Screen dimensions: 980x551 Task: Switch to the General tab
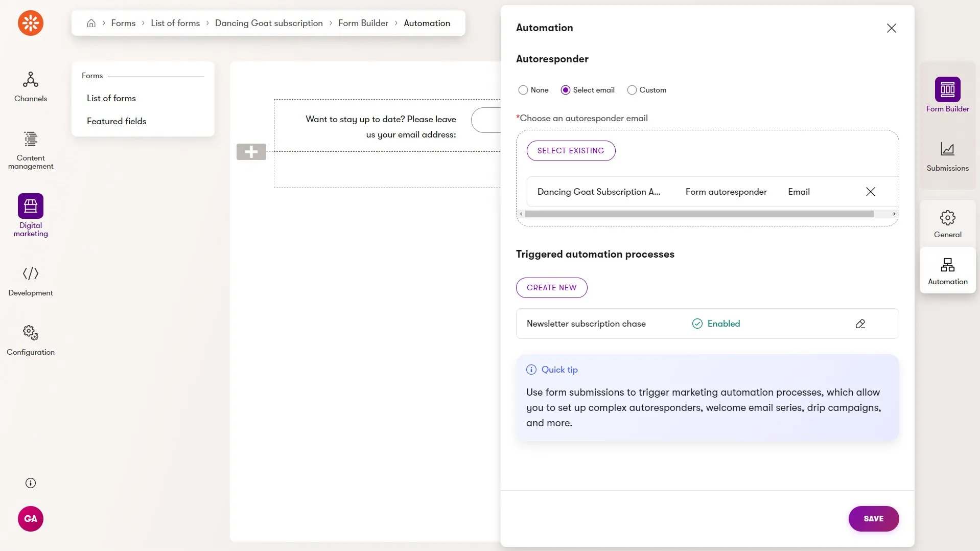(x=948, y=224)
